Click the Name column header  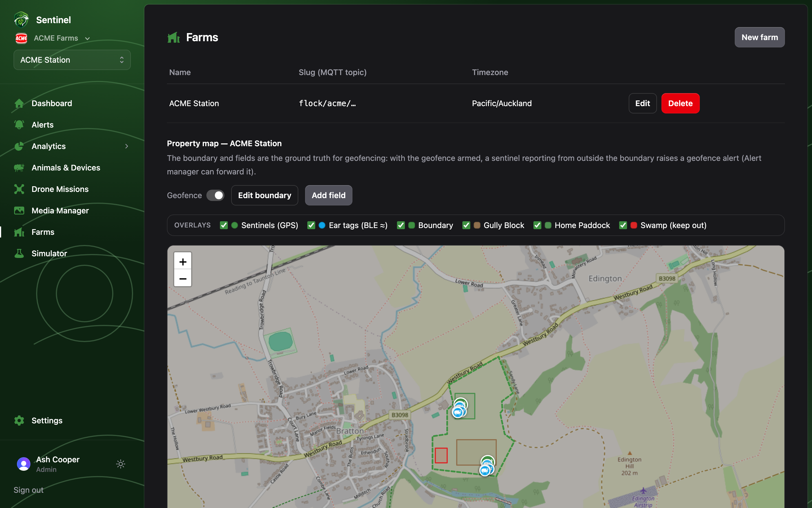pos(180,73)
